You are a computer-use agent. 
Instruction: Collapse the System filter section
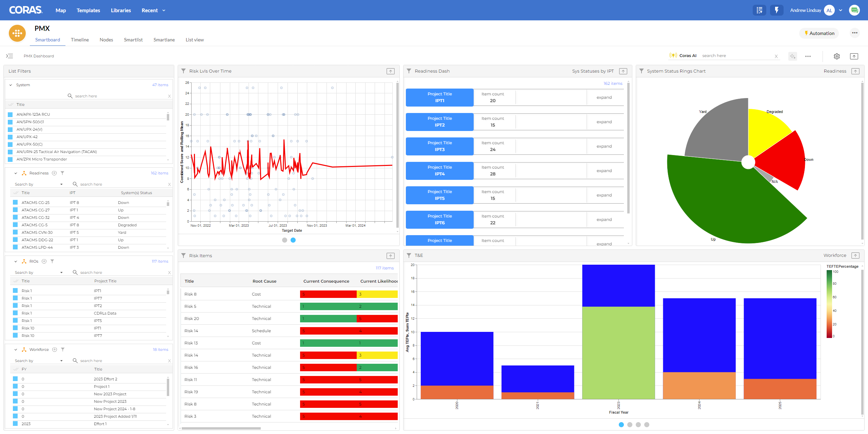coord(11,85)
